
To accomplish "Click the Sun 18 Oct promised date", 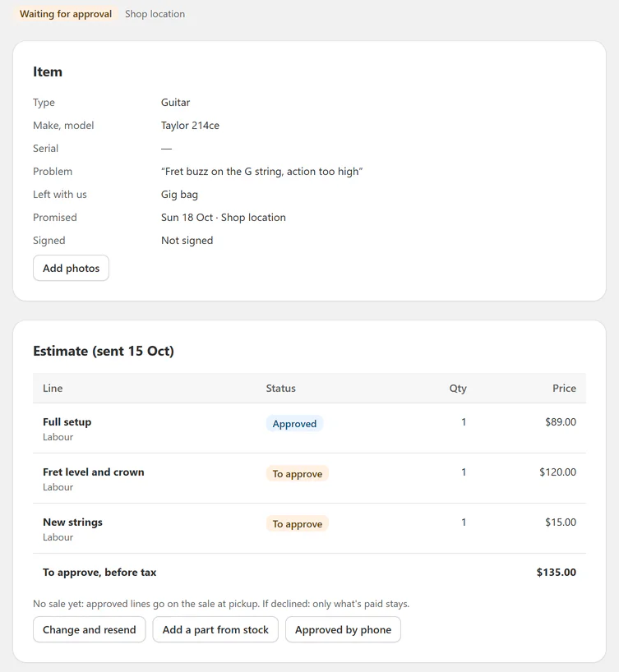I will click(x=187, y=217).
